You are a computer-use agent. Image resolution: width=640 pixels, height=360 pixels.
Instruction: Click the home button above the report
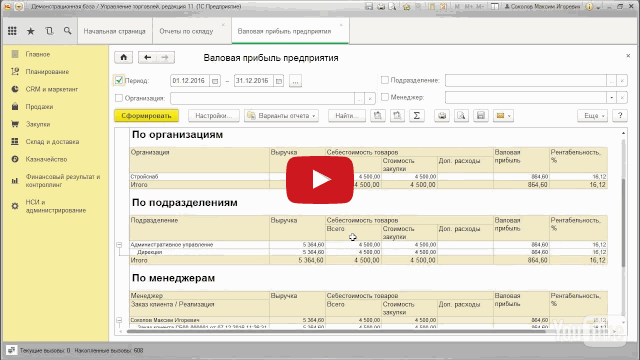point(124,58)
